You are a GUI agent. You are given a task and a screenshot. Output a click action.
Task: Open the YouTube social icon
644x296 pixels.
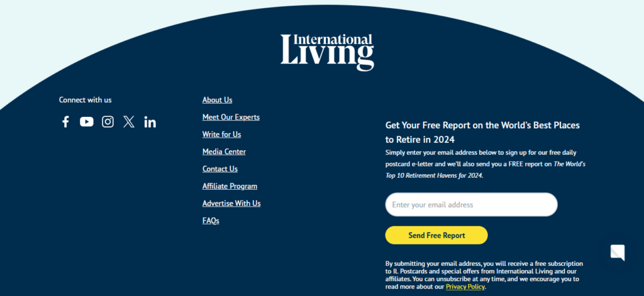[x=87, y=122]
